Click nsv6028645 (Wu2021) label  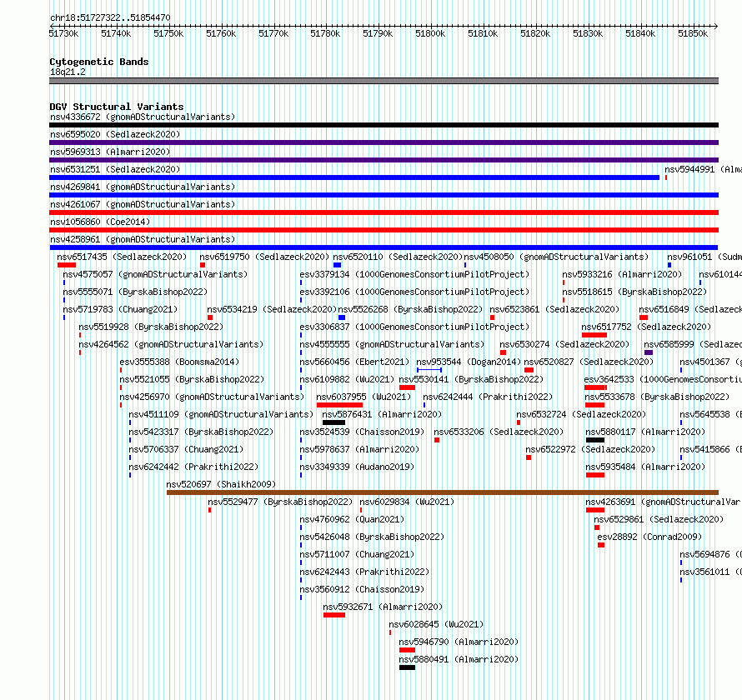coord(436,624)
